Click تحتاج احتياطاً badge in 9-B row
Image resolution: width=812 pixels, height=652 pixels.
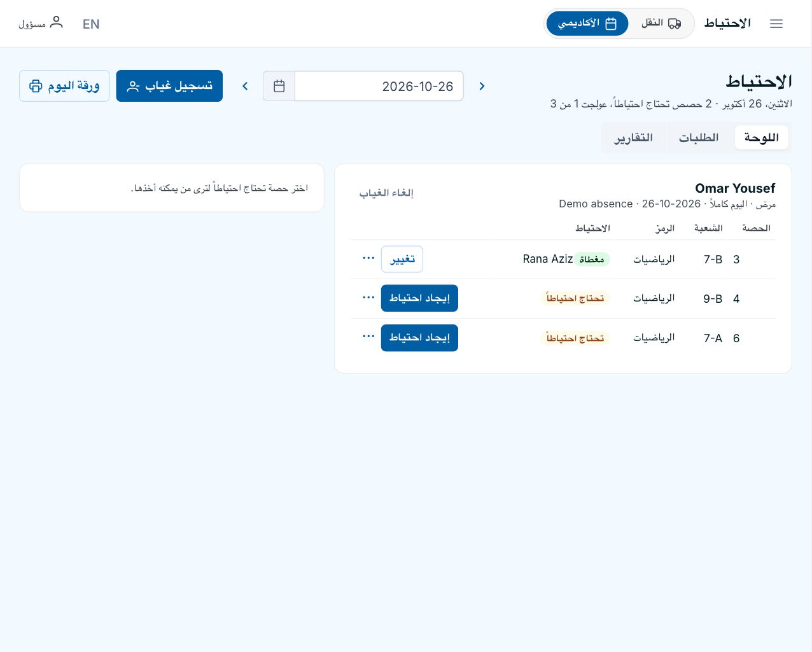click(575, 298)
